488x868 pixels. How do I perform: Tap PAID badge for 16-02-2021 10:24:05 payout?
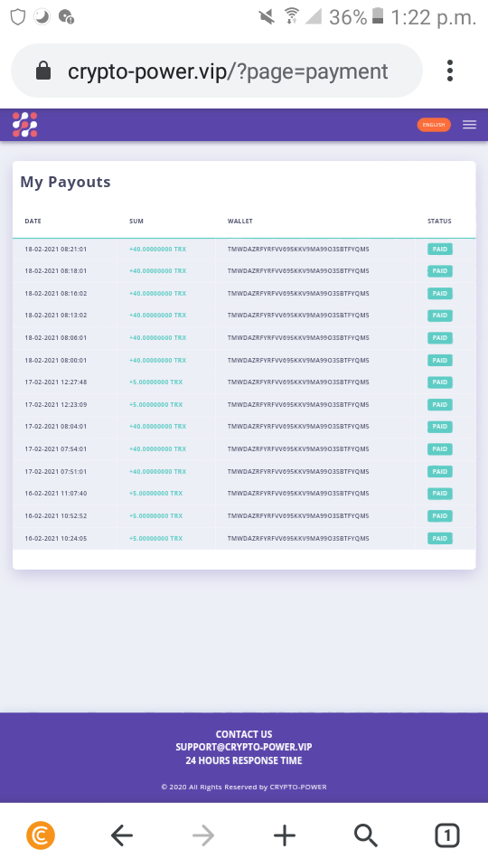(x=440, y=538)
